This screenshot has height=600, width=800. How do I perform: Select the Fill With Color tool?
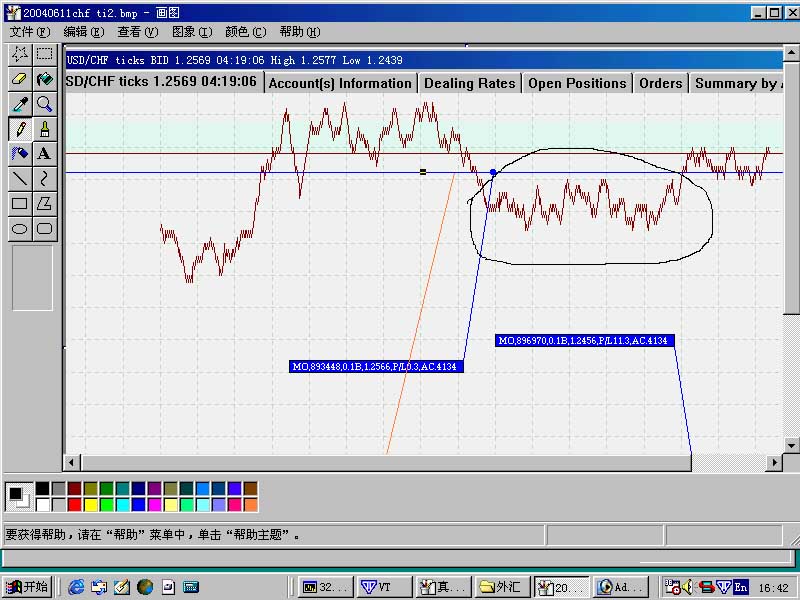pyautogui.click(x=42, y=79)
